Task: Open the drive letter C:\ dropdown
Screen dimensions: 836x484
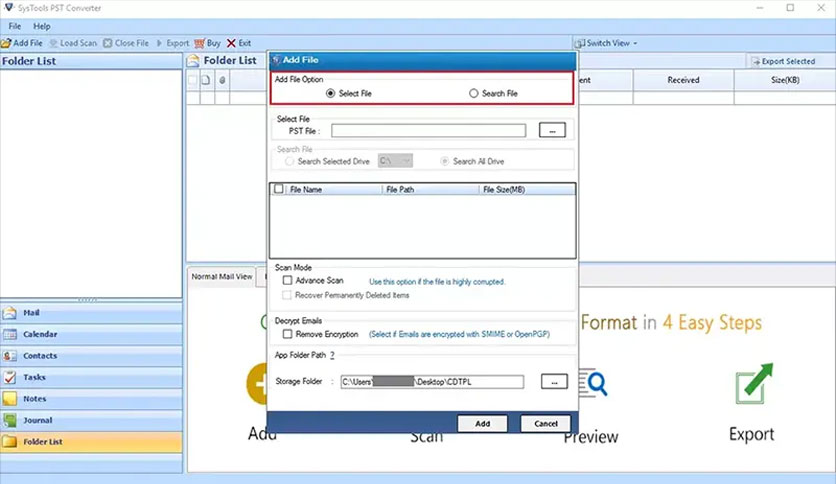Action: click(x=395, y=160)
